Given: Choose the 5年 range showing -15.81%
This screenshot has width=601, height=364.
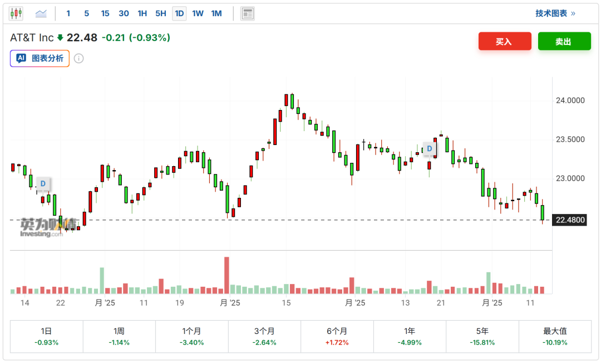Looking at the screenshot, I should (482, 336).
